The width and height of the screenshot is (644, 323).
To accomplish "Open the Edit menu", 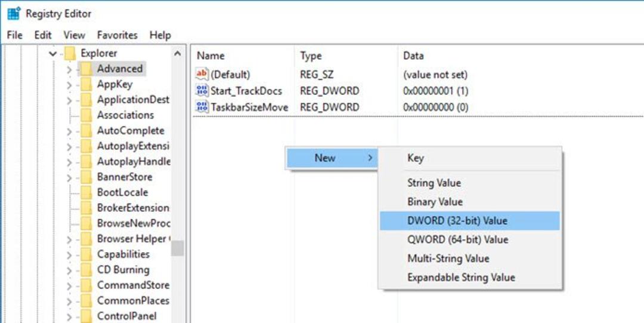I will pyautogui.click(x=43, y=35).
